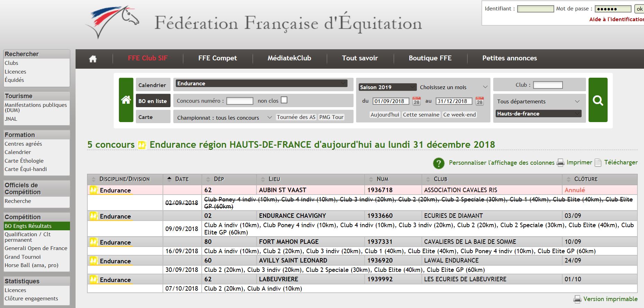Viewport: 644px width, 308px height.
Task: Sort the table by Clôture column
Action: [600, 179]
